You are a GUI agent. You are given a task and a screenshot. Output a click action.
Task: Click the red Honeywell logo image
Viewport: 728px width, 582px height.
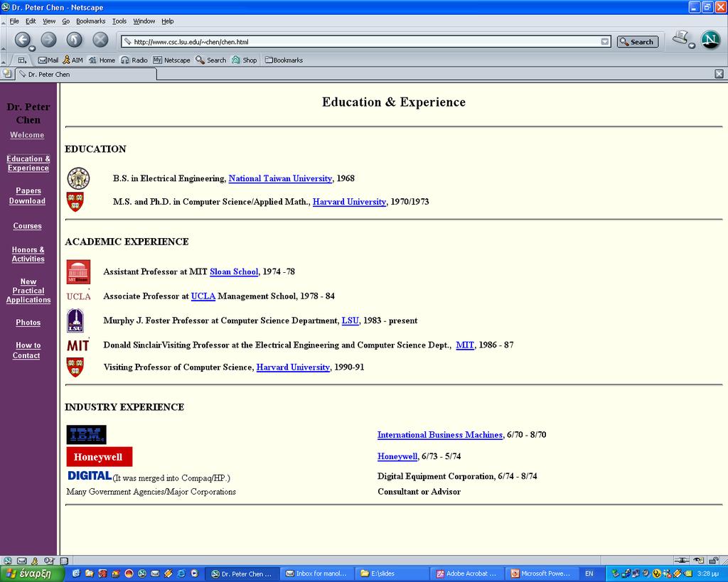100,457
